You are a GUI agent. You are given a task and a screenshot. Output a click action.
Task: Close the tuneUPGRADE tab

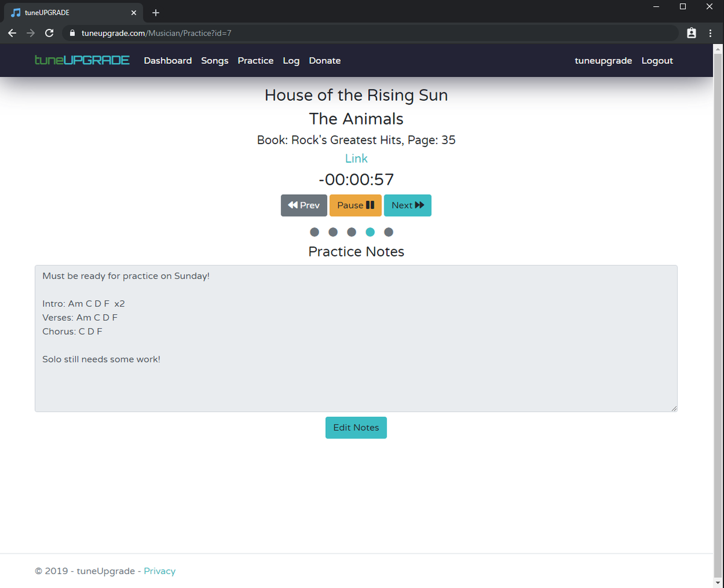pyautogui.click(x=134, y=13)
